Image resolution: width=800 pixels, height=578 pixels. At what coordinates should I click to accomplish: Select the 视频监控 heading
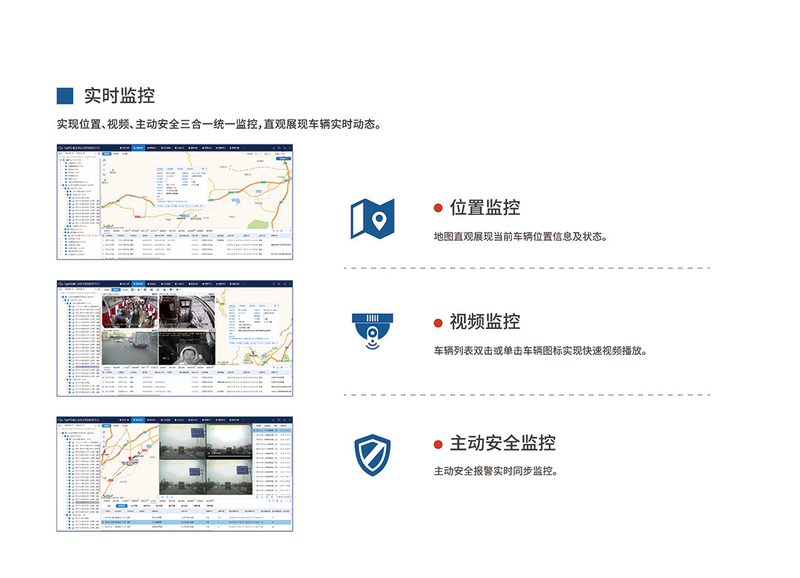tap(485, 322)
